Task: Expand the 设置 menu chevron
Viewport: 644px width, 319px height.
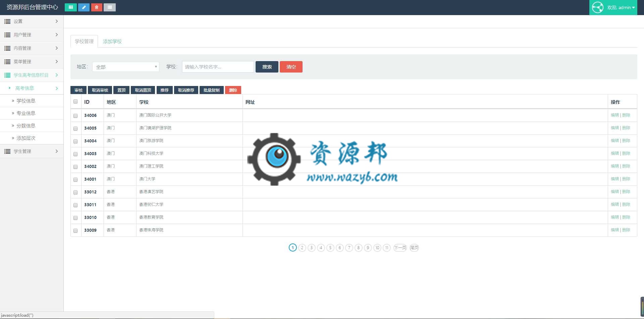Action: point(56,21)
